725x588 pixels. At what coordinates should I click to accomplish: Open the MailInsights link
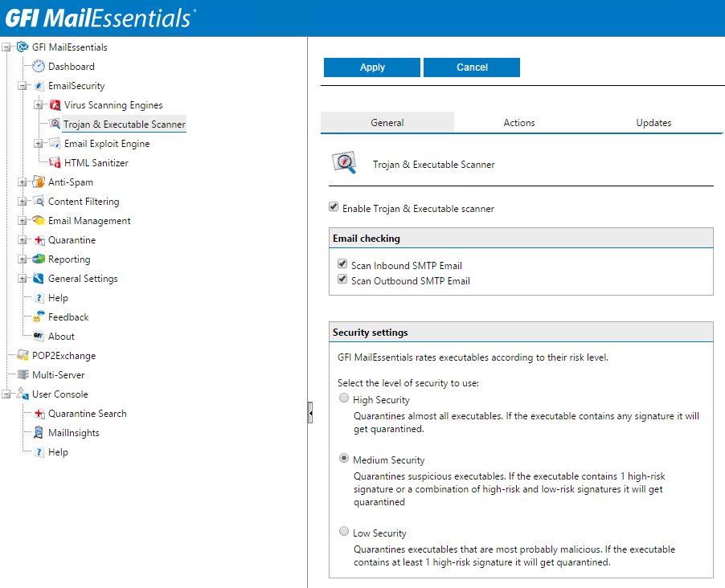(x=74, y=433)
